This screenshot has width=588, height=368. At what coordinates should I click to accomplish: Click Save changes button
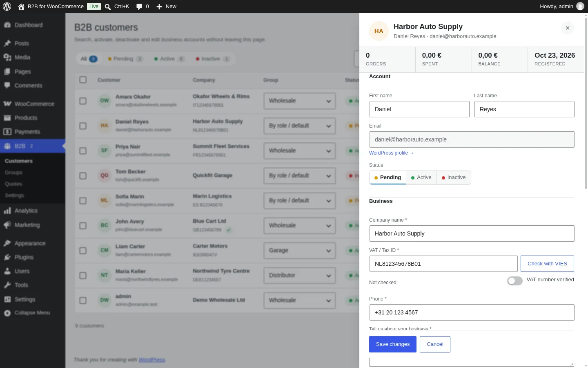(x=393, y=344)
